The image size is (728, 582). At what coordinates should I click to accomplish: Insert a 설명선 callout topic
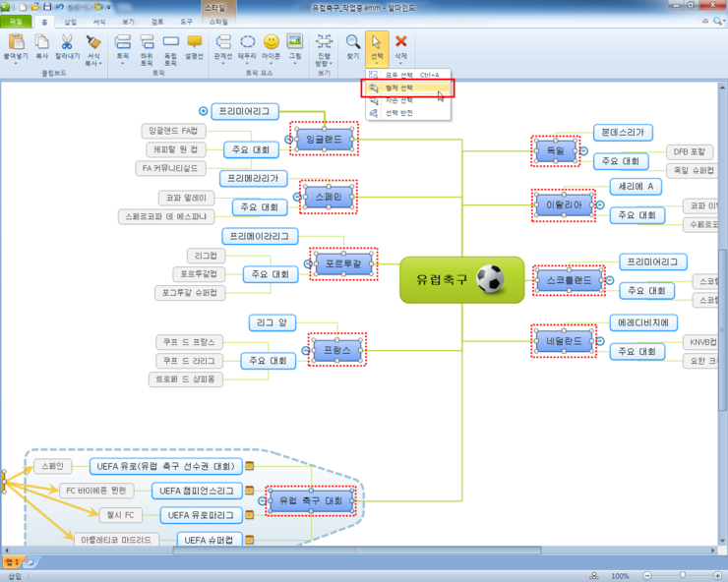coord(195,44)
